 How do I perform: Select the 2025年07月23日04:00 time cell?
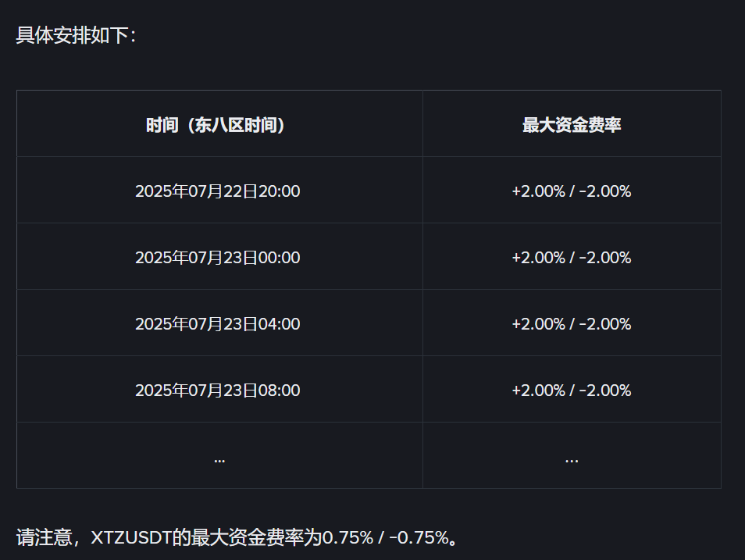click(217, 324)
